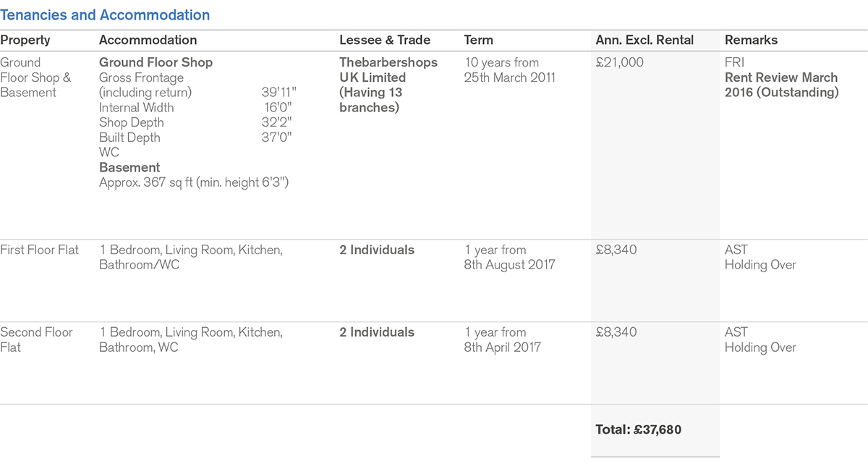Select the 10 years from term text

coord(501,63)
